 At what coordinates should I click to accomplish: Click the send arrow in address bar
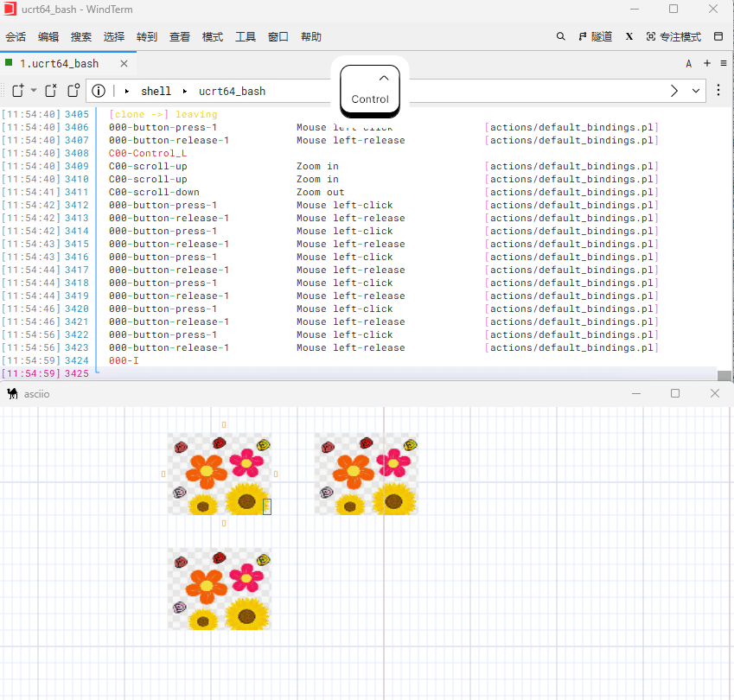tap(675, 91)
